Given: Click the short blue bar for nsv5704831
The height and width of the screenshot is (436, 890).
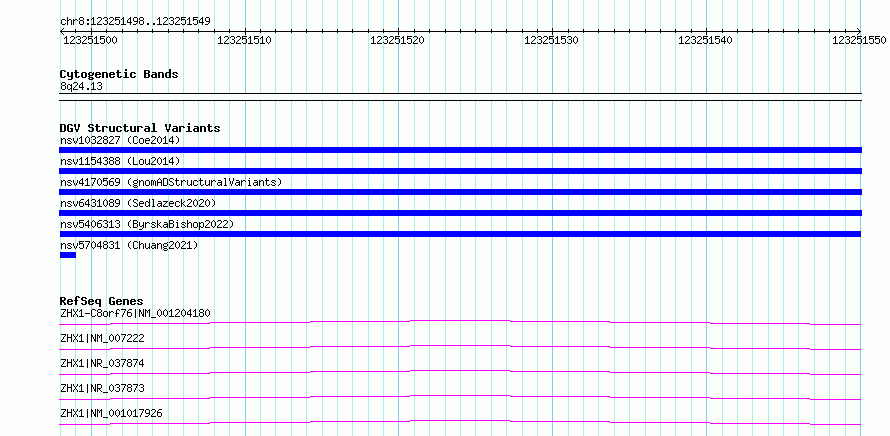Looking at the screenshot, I should tap(68, 255).
